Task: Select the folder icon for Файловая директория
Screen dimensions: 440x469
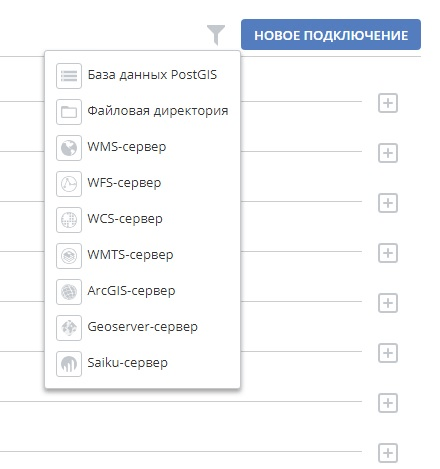Action: pos(69,112)
